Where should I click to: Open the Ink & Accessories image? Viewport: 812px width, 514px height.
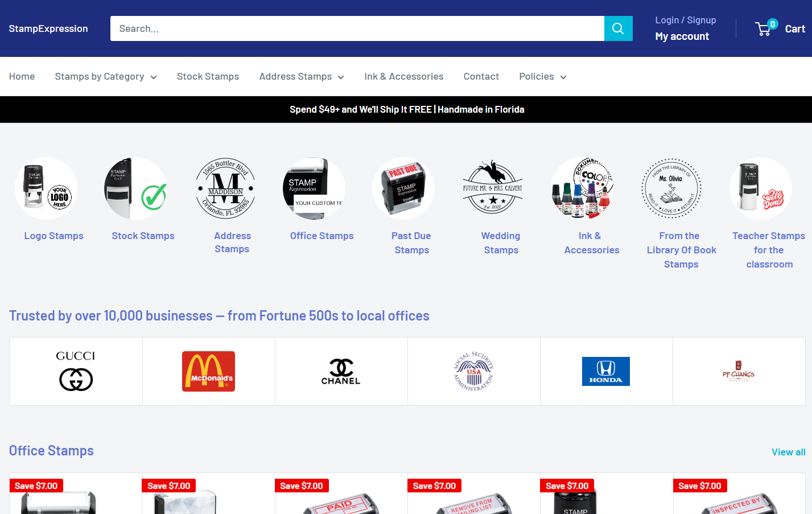click(582, 188)
